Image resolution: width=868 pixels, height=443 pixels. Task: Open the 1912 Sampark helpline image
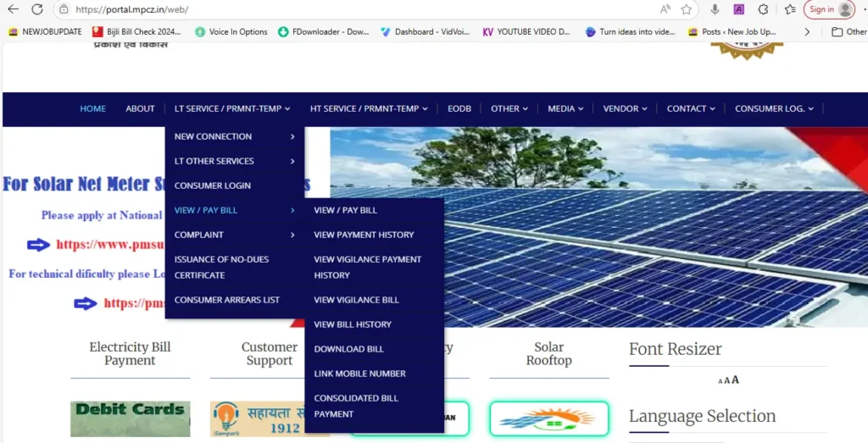coord(258,418)
